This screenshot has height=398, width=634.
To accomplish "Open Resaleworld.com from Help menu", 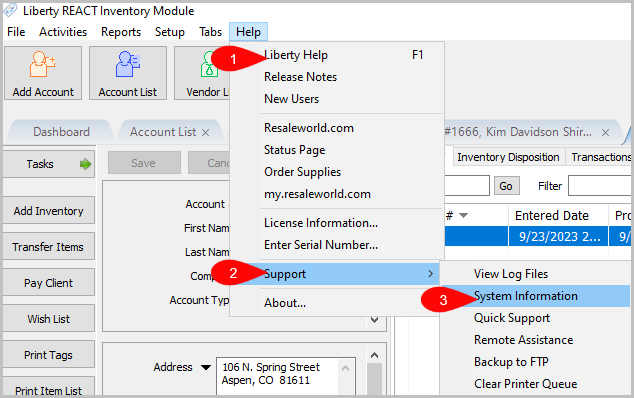I will pos(337,128).
